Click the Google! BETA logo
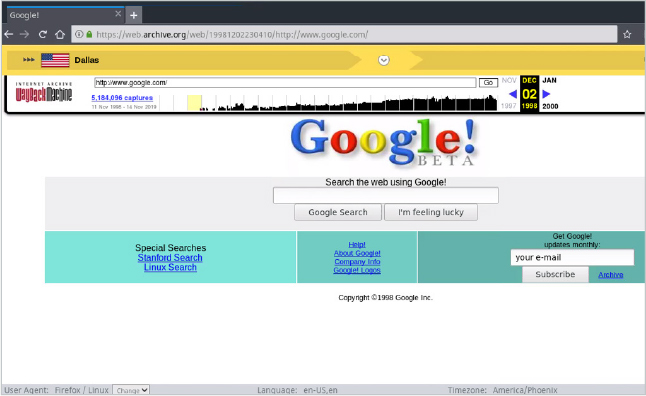Image resolution: width=646 pixels, height=396 pixels. click(384, 143)
